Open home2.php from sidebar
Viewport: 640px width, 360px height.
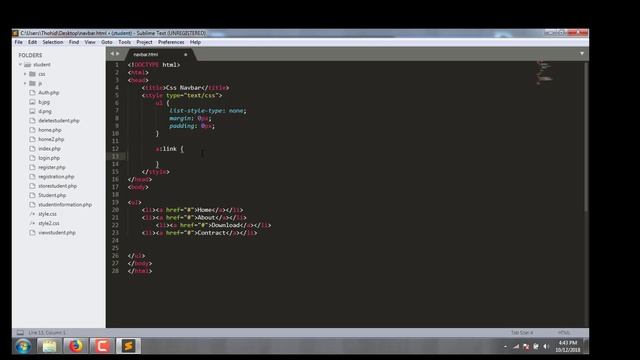[x=51, y=139]
